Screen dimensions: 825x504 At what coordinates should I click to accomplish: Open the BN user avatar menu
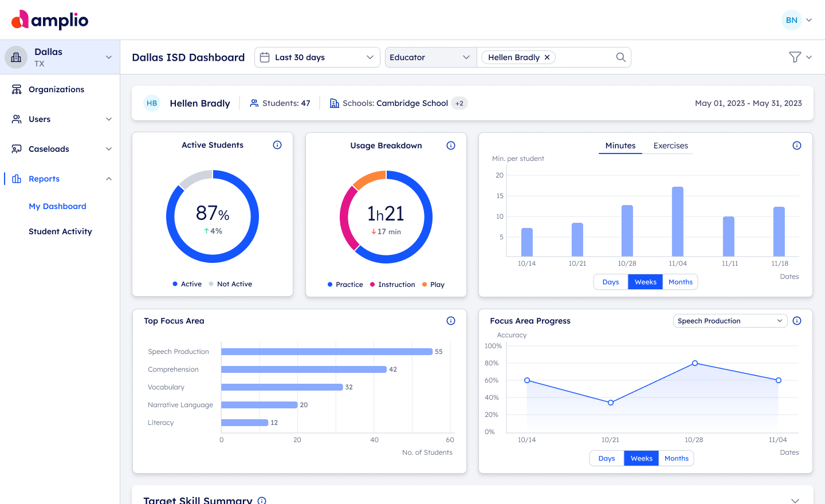tap(791, 20)
